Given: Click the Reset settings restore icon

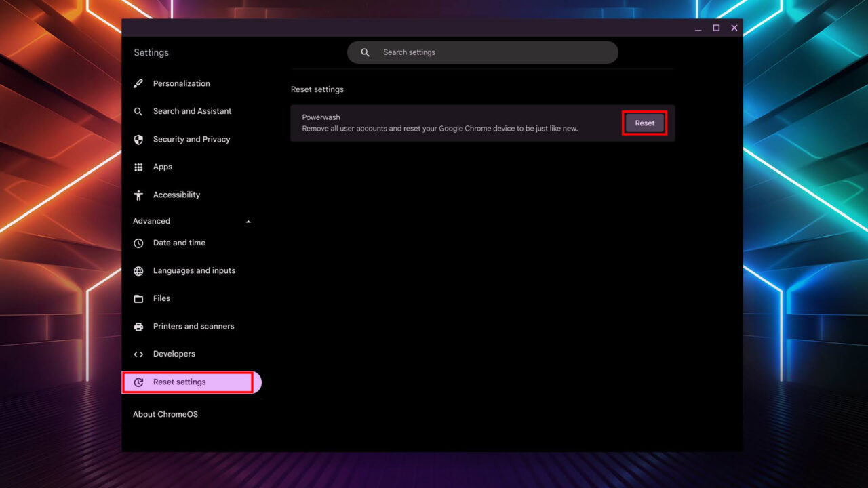Looking at the screenshot, I should (x=138, y=382).
